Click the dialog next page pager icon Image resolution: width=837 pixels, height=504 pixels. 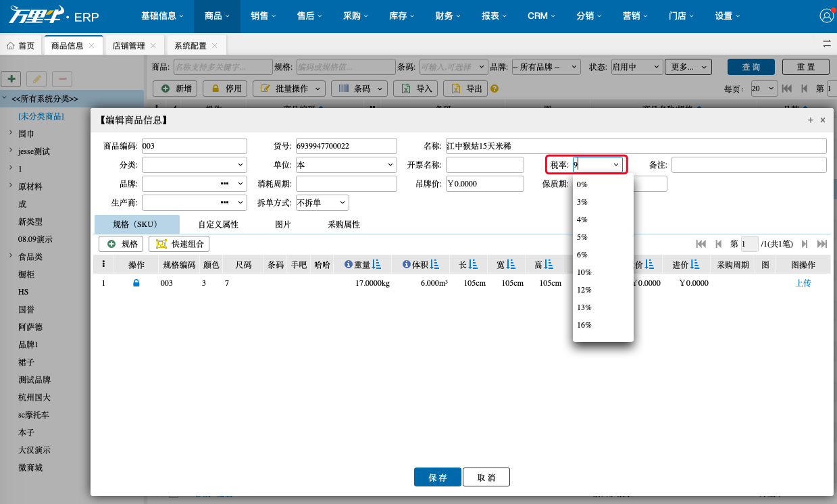[805, 244]
